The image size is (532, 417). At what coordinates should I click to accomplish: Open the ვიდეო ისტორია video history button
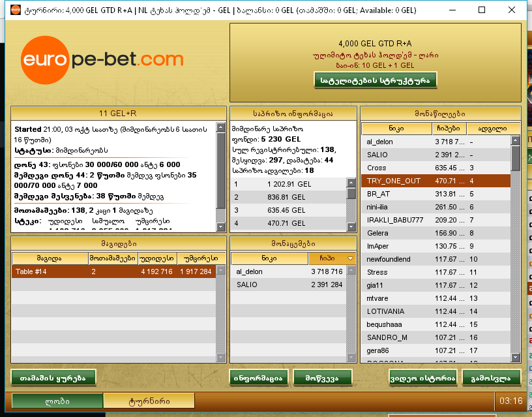click(x=422, y=378)
